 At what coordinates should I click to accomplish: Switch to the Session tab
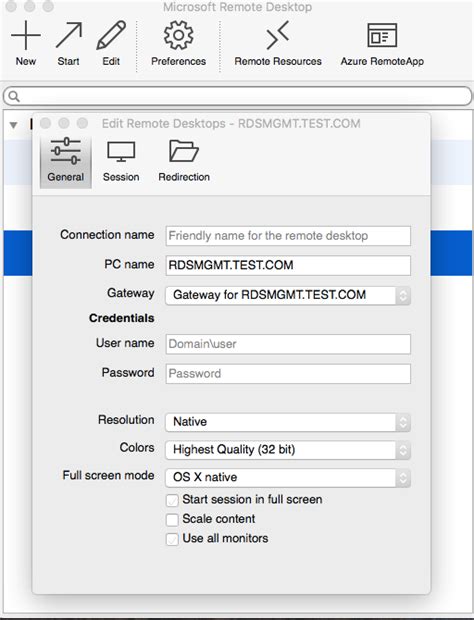[x=121, y=161]
